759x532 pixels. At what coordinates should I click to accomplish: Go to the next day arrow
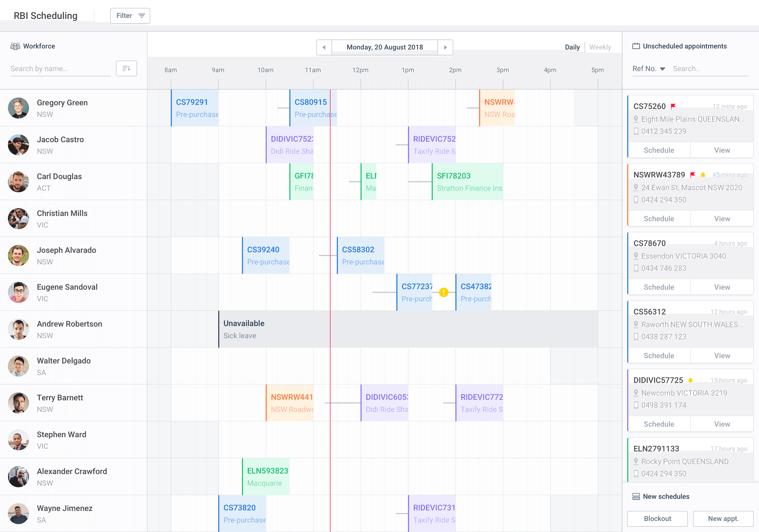(x=445, y=47)
